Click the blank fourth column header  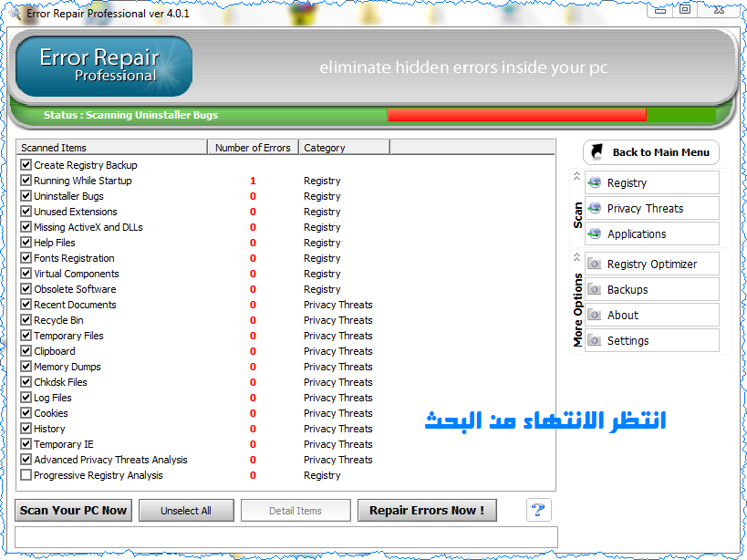pyautogui.click(x=472, y=148)
